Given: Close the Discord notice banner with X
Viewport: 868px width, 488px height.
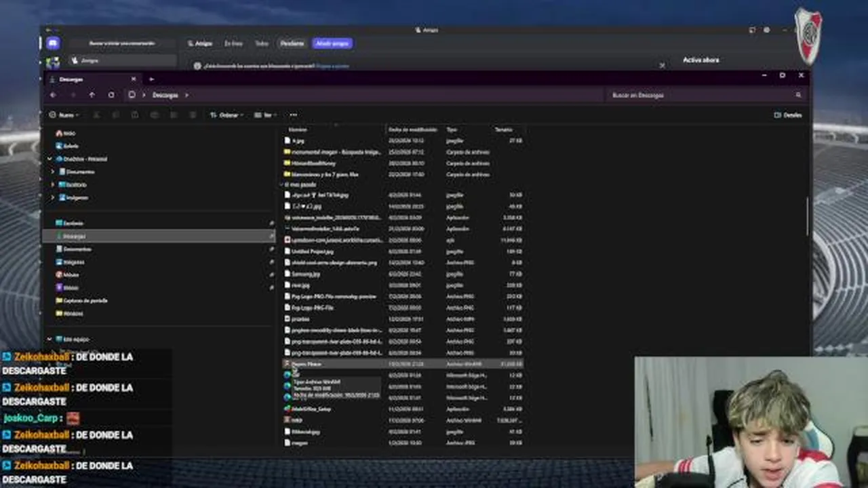Looking at the screenshot, I should coord(662,66).
